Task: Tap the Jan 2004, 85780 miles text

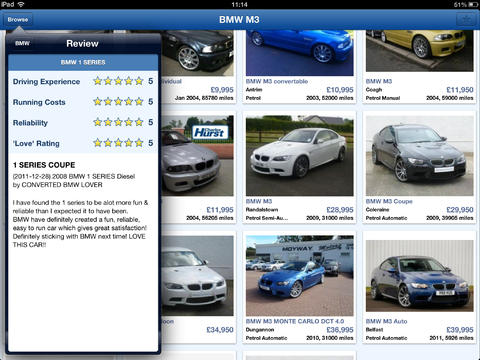Action: [204, 98]
